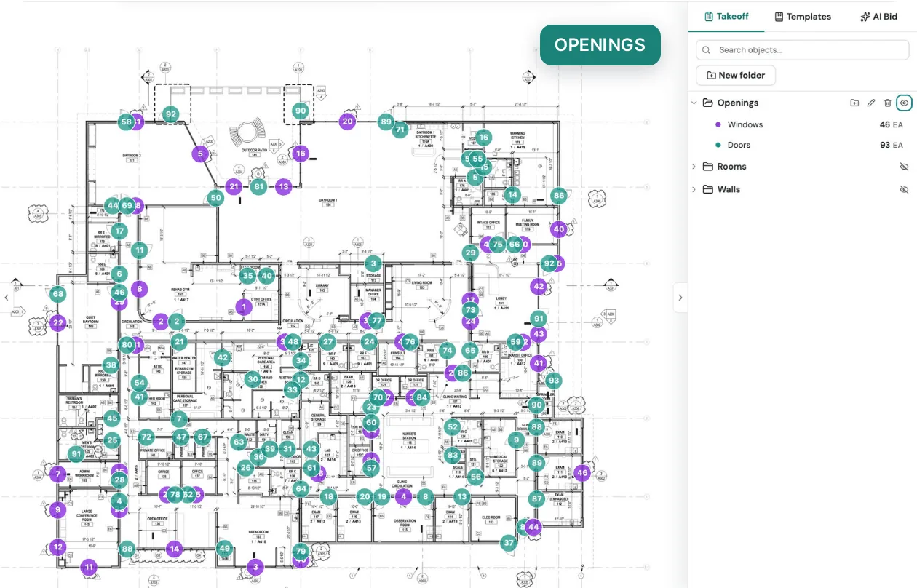This screenshot has width=917, height=588.
Task: Select purple window marker 40 on plan
Action: [x=558, y=229]
